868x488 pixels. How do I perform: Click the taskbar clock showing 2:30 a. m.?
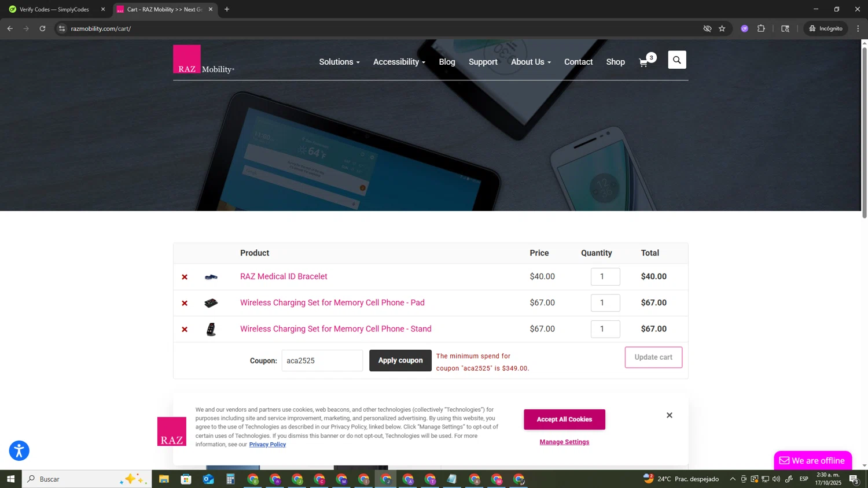pyautogui.click(x=828, y=479)
